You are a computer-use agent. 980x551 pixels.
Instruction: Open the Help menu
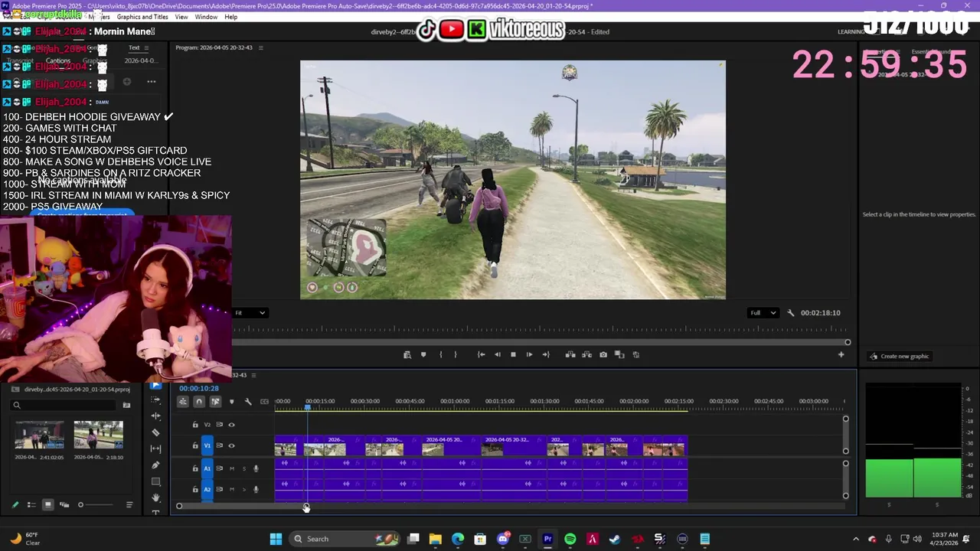pyautogui.click(x=230, y=17)
